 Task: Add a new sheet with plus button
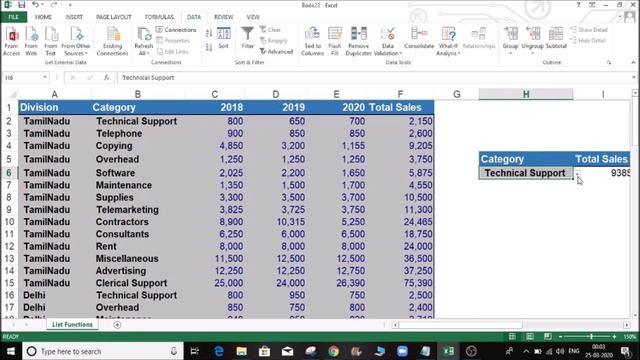coord(117,324)
